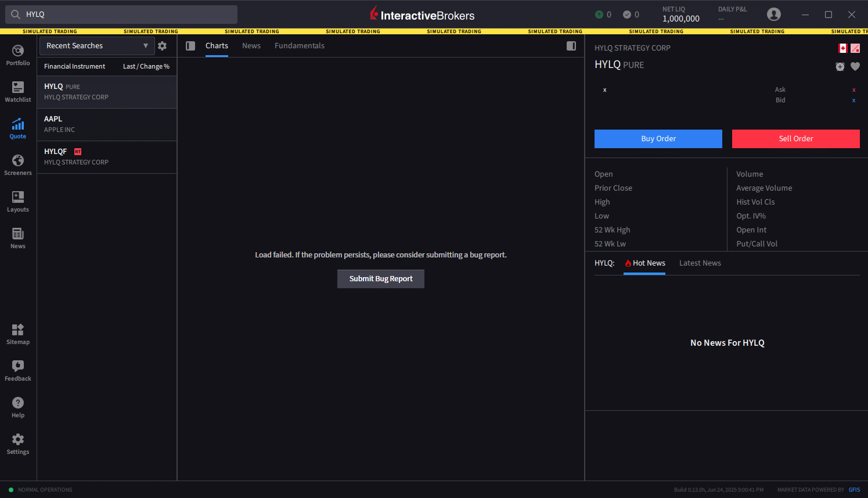
Task: Click the Last / Change % column header
Action: coord(146,67)
